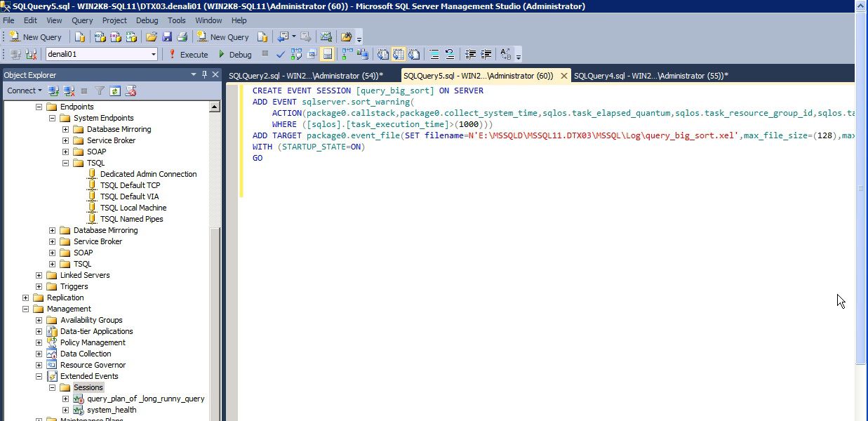Open the Query menu
The width and height of the screenshot is (868, 421).
[x=82, y=20]
